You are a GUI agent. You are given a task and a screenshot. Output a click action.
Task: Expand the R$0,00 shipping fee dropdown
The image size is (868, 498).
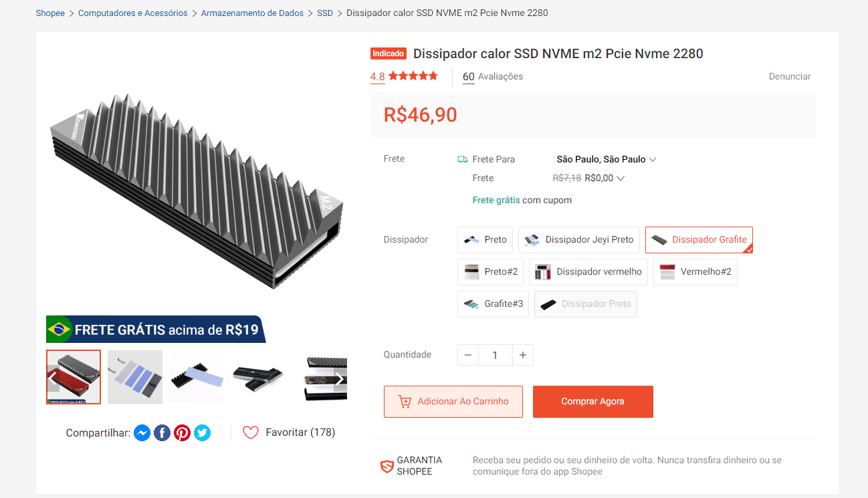point(605,178)
